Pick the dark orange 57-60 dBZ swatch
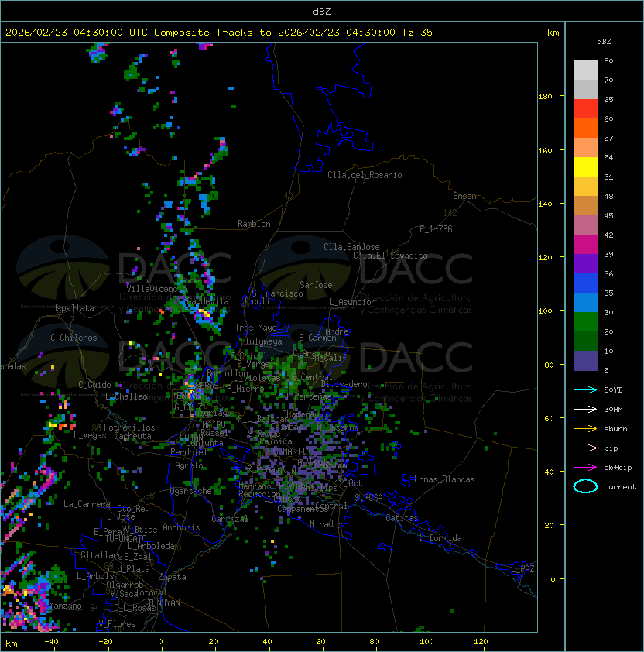Image resolution: width=644 pixels, height=652 pixels. pyautogui.click(x=585, y=128)
